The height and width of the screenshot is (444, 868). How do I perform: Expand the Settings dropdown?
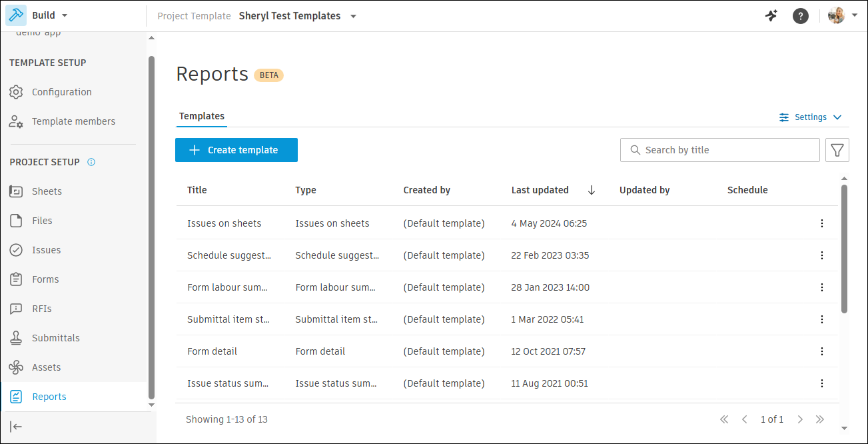tap(811, 117)
